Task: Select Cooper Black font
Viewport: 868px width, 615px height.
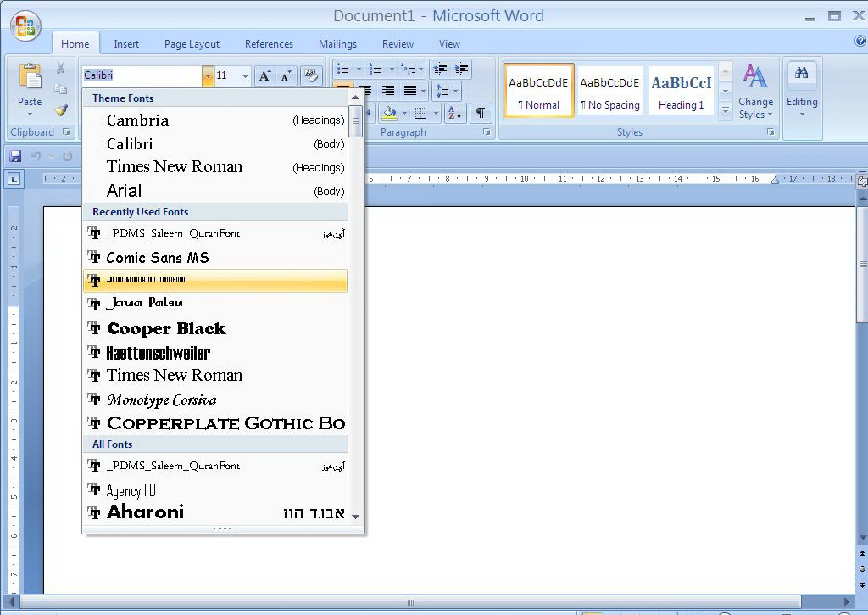Action: pos(215,328)
